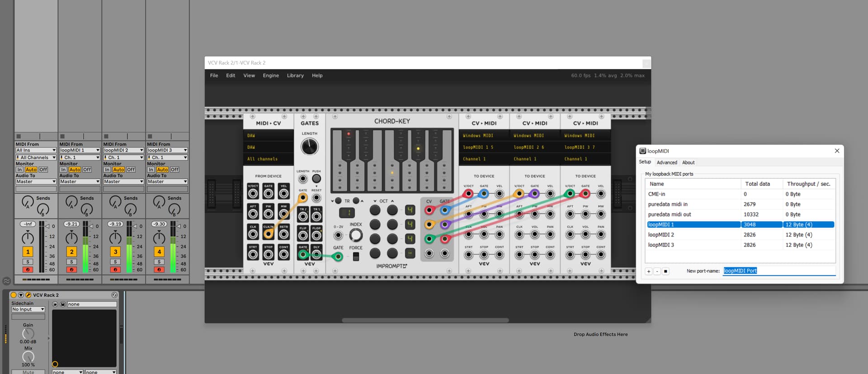Image resolution: width=868 pixels, height=374 pixels.
Task: Click the PAN jack on loopMIDI 3 CV-MIDI module
Action: 601,235
